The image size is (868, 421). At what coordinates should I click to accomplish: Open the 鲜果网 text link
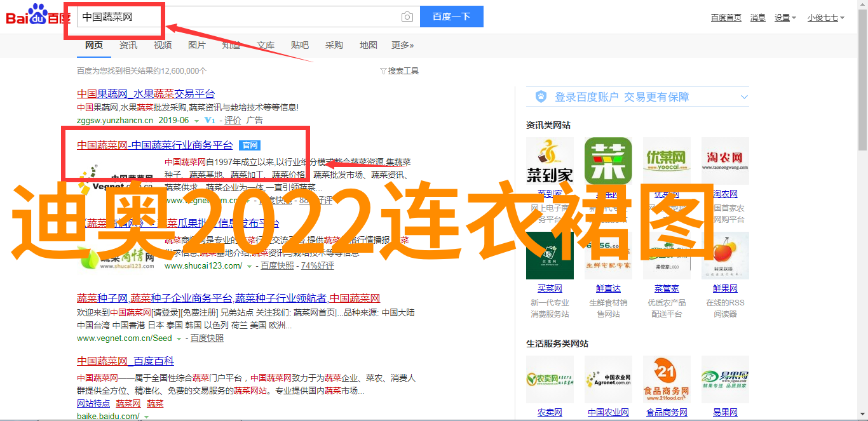(x=725, y=288)
